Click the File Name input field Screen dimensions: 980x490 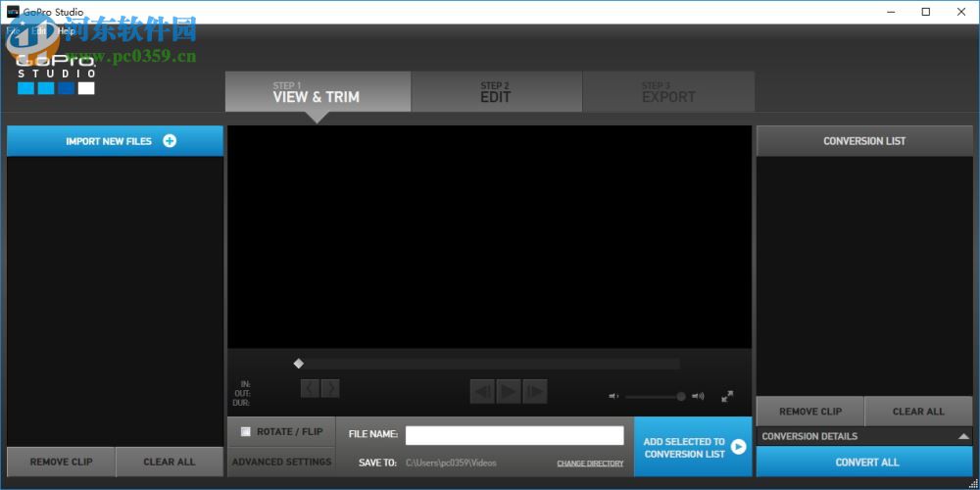(514, 435)
